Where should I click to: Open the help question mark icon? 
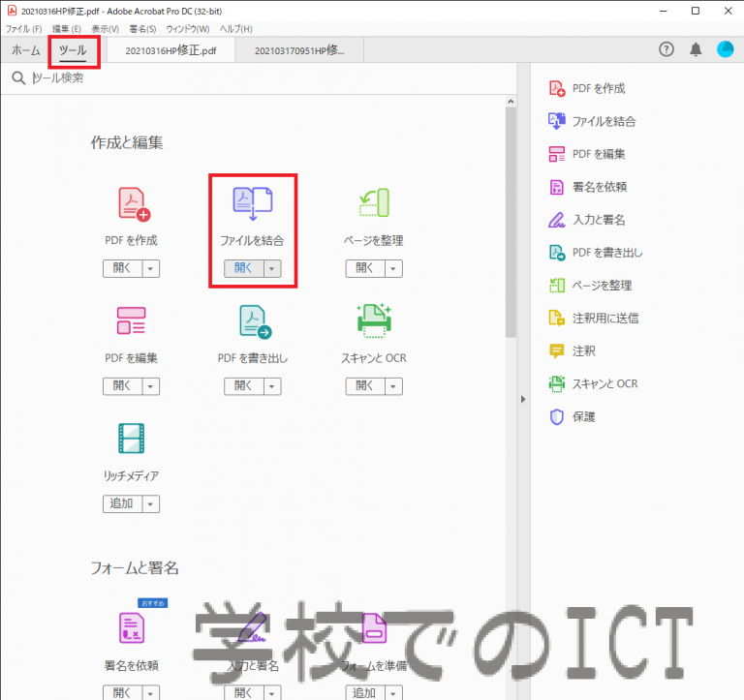coord(666,49)
